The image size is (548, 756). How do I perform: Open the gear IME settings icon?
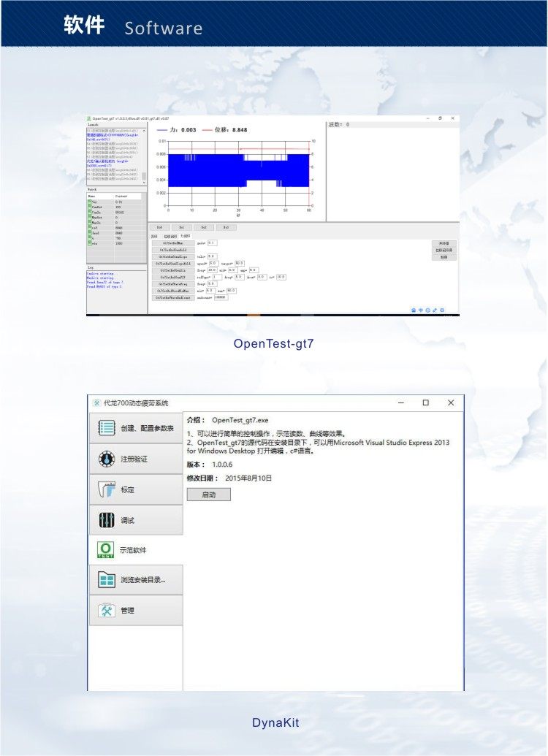(x=442, y=310)
